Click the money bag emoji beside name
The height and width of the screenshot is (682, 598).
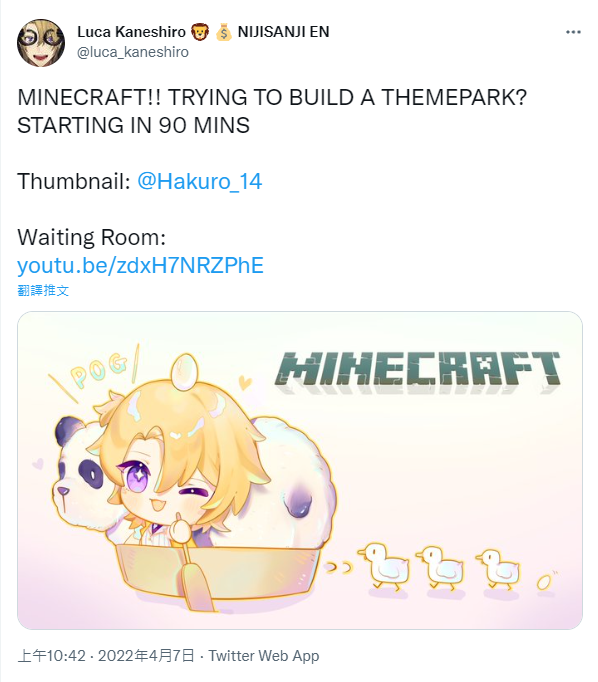coord(224,32)
